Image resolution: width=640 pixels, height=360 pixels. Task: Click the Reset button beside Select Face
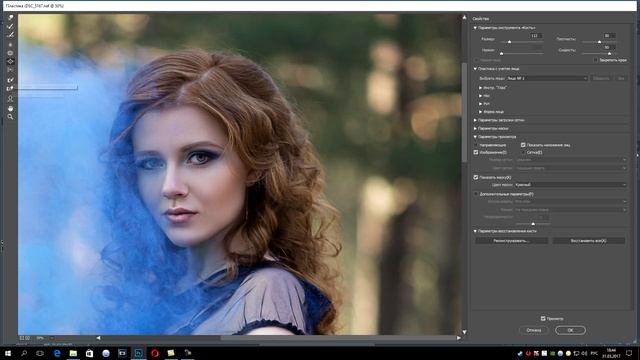click(601, 78)
